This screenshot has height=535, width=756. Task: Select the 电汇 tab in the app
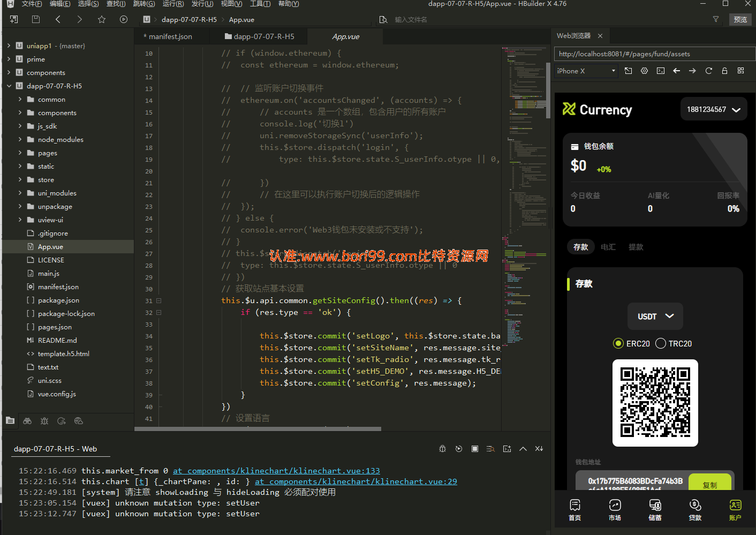point(608,247)
